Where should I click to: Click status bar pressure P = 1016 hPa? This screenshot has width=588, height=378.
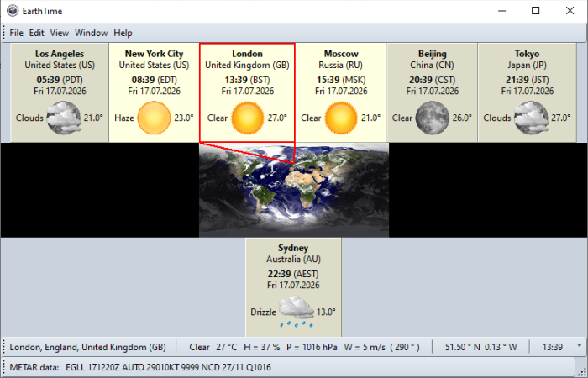click(x=312, y=347)
